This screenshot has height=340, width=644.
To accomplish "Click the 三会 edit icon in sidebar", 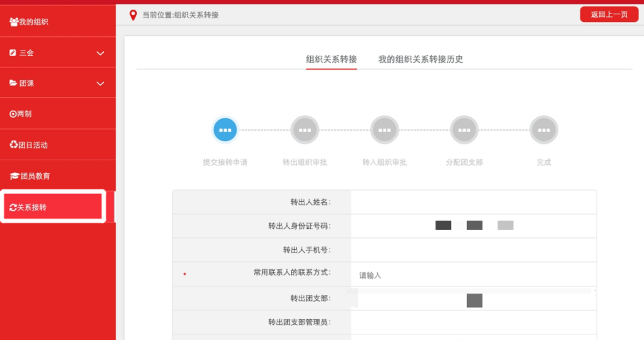I will point(13,53).
